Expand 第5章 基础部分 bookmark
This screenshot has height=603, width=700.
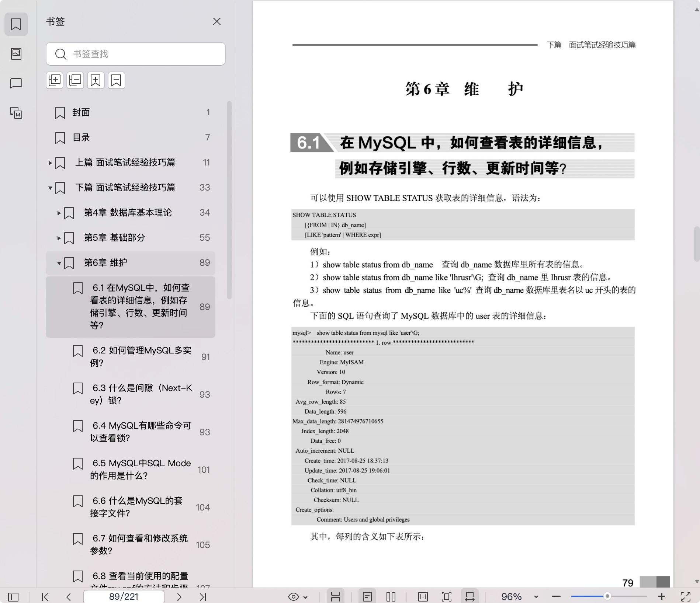pyautogui.click(x=59, y=238)
